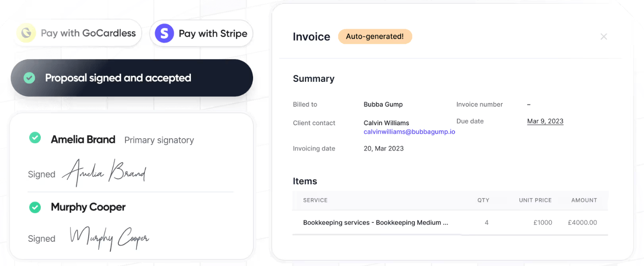Click the Pay with Stripe button
This screenshot has width=644, height=266.
[201, 33]
